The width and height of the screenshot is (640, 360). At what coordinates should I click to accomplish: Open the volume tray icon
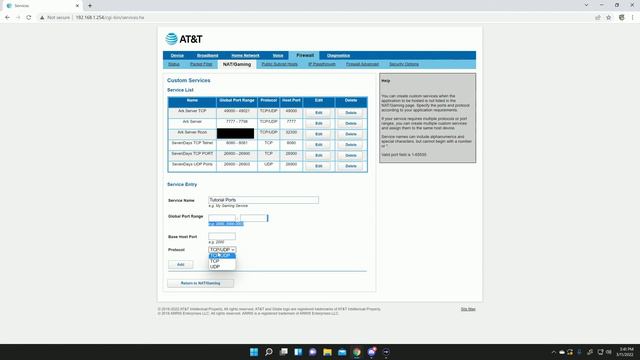coord(609,352)
